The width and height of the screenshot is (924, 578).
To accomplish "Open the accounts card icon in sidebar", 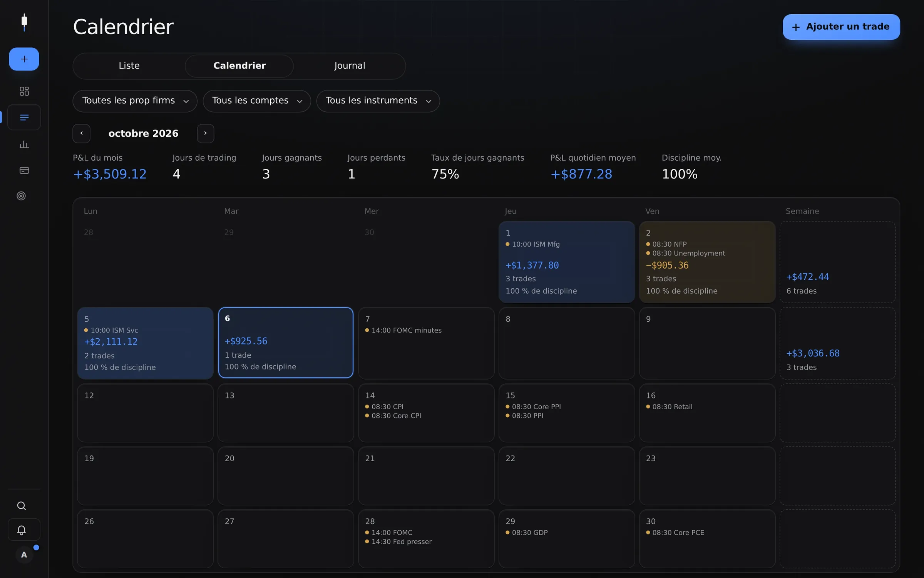I will (24, 170).
